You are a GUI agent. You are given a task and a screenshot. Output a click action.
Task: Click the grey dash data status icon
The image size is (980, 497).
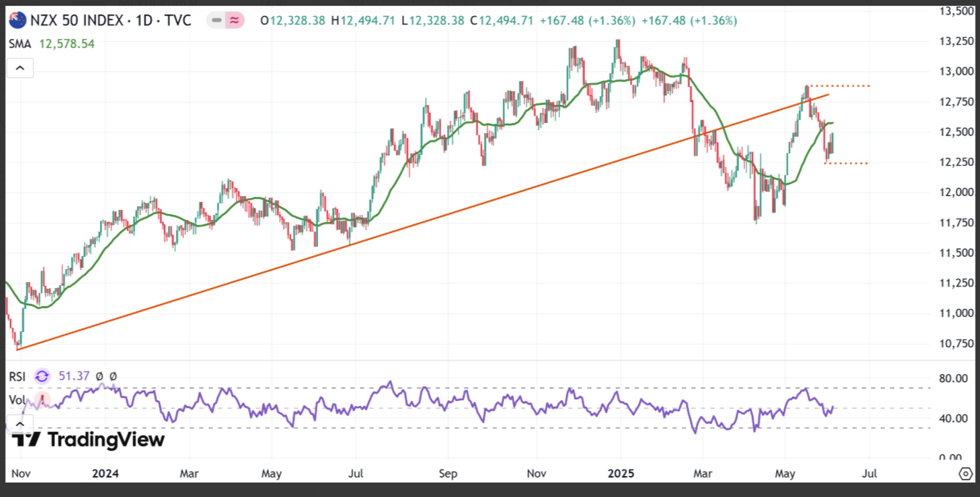pos(217,20)
